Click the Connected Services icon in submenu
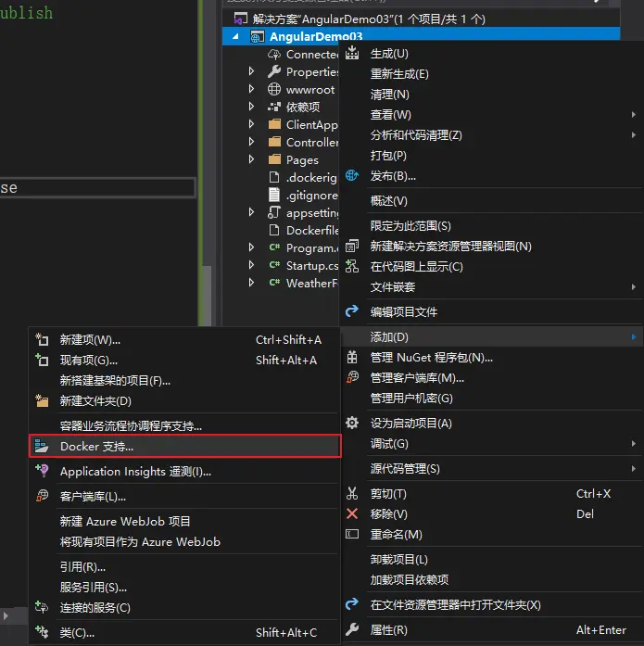Image resolution: width=644 pixels, height=646 pixels. click(x=42, y=607)
